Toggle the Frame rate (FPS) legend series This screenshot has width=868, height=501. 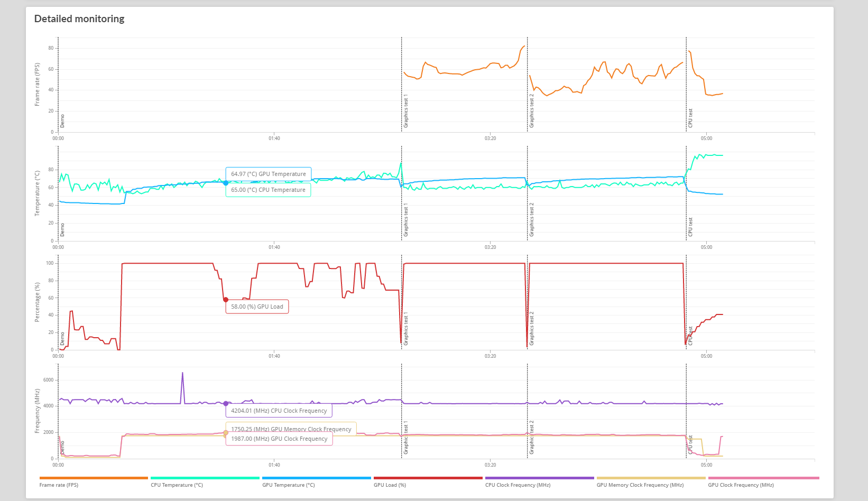click(x=59, y=485)
